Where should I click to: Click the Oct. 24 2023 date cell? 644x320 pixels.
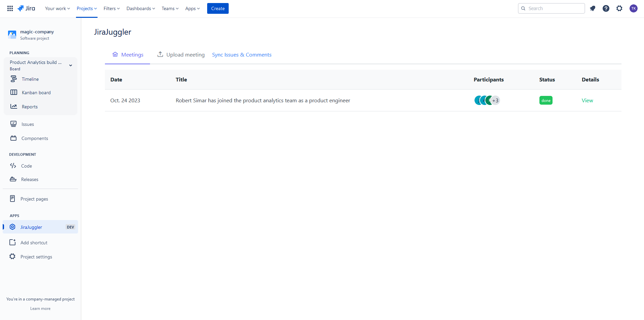click(x=125, y=100)
